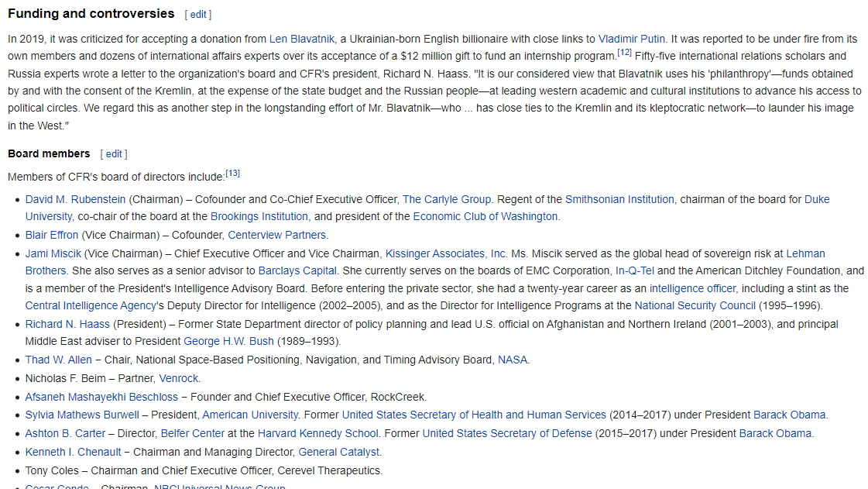This screenshot has width=868, height=489.
Task: Select 'Tony Coles' name text
Action: pos(52,471)
